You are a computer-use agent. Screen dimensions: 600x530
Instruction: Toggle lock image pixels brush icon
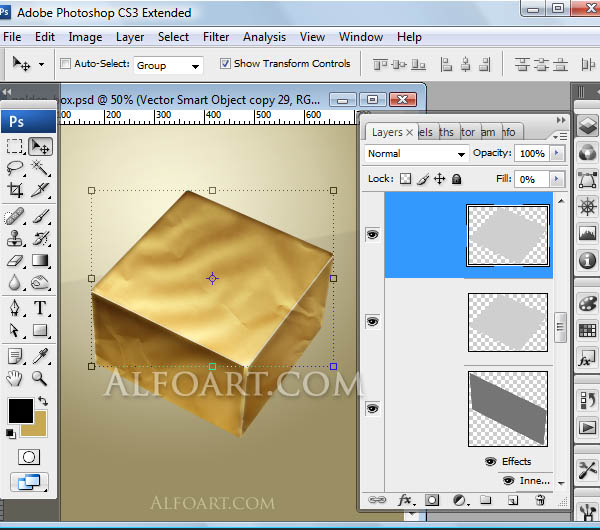pos(423,179)
